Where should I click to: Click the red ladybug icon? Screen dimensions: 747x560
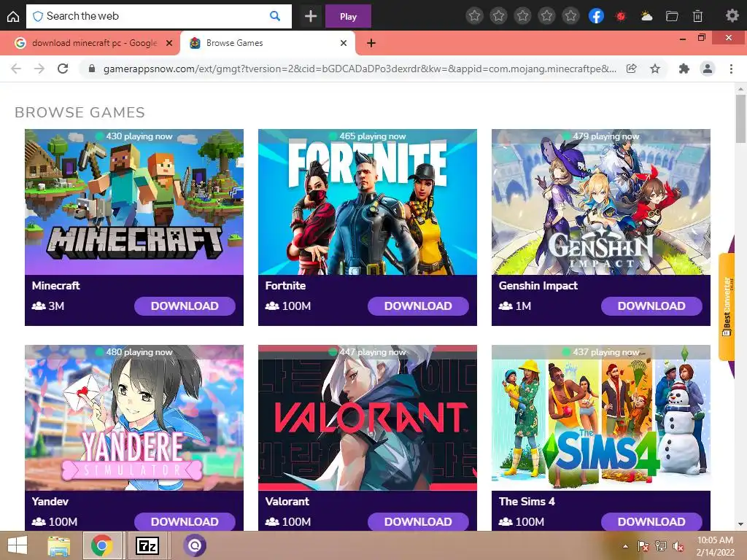621,16
